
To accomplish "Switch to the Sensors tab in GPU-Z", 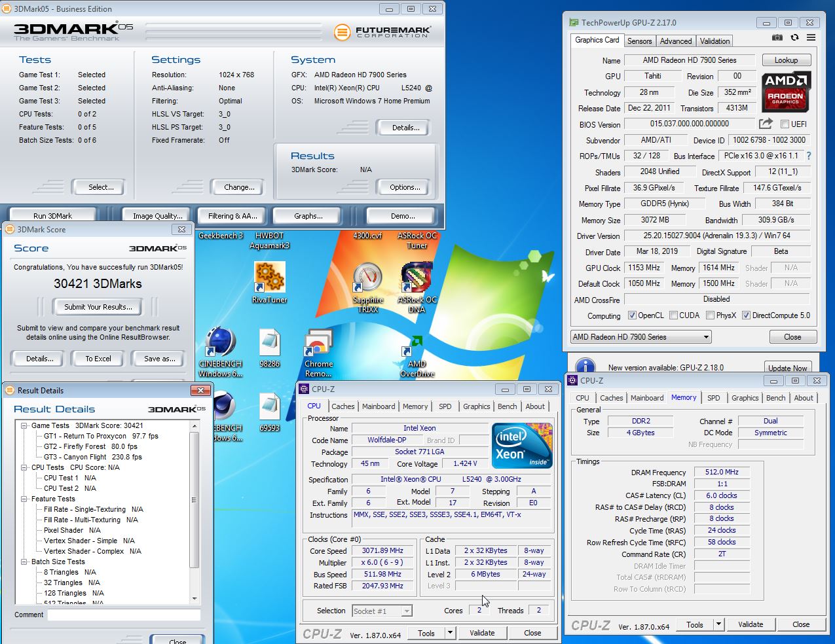I will pos(639,41).
